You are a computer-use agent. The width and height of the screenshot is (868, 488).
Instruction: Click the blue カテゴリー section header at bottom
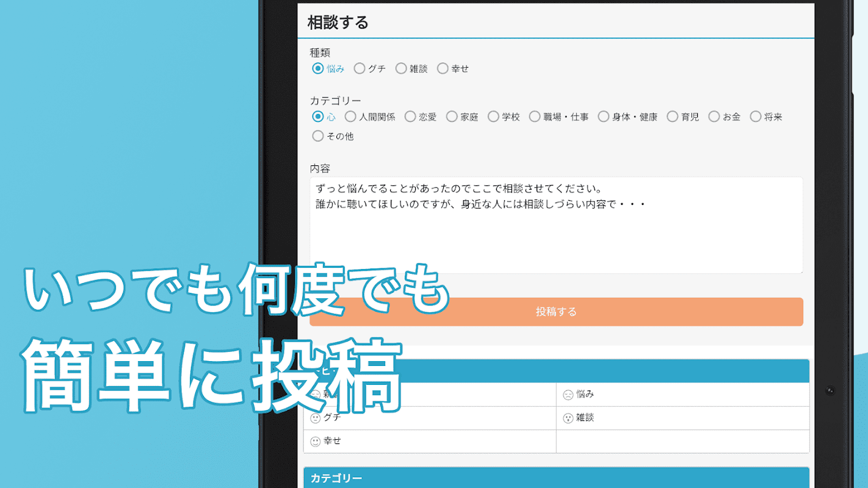pos(556,478)
